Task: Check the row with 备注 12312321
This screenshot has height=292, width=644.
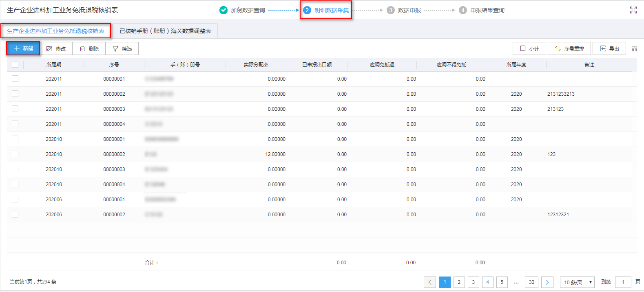Action: 15,214
